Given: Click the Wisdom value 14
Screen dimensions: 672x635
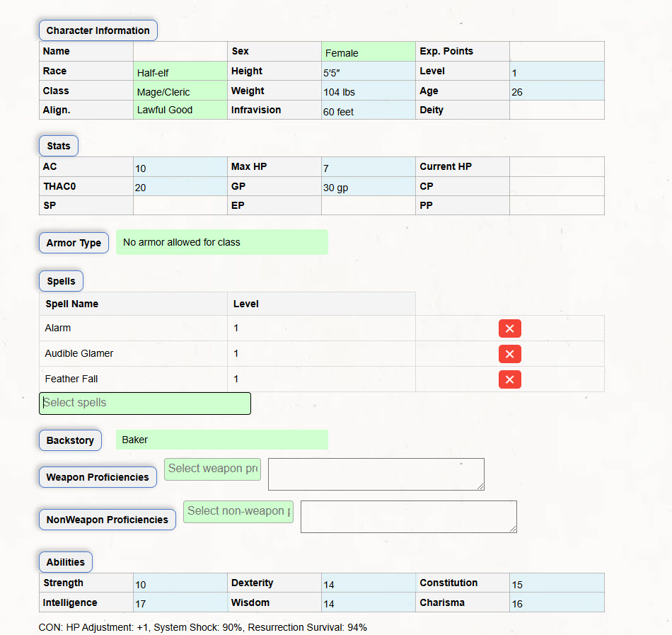Looking at the screenshot, I should 368,602.
